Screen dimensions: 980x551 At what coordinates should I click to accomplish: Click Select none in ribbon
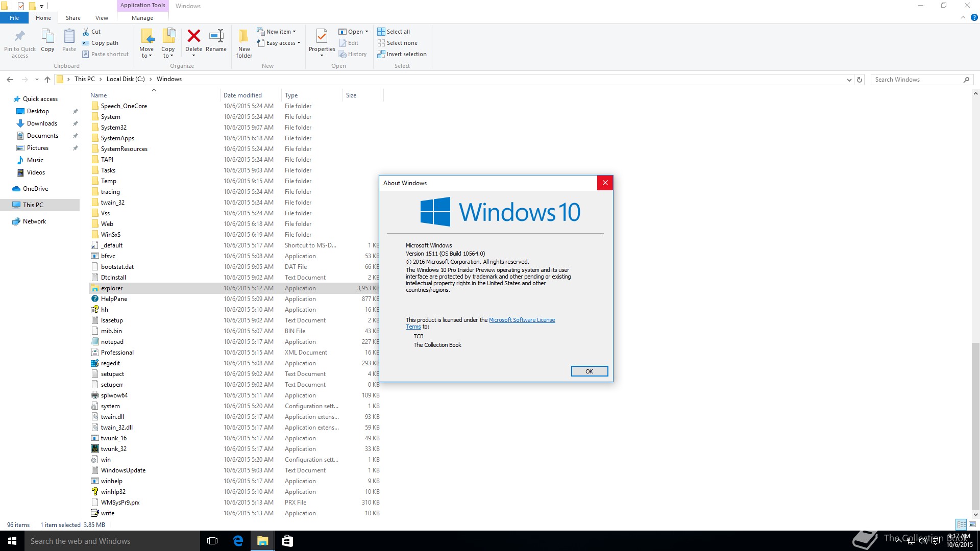[398, 43]
